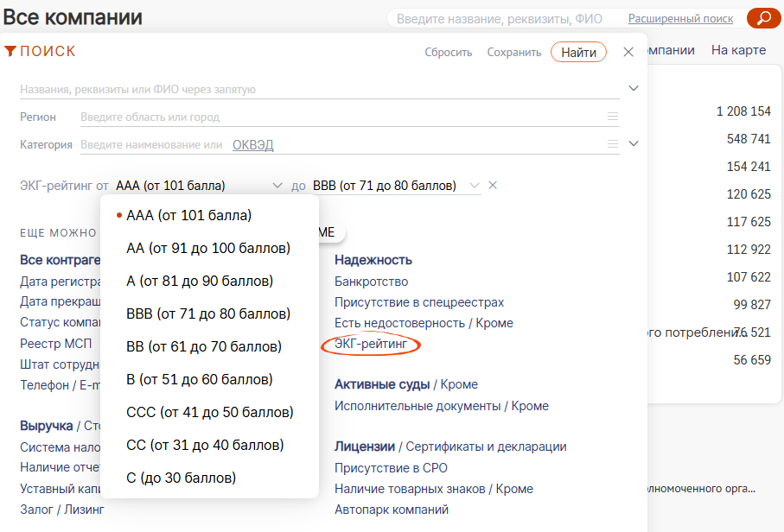Open Автопарк компаний filter
784x532 pixels.
click(392, 510)
